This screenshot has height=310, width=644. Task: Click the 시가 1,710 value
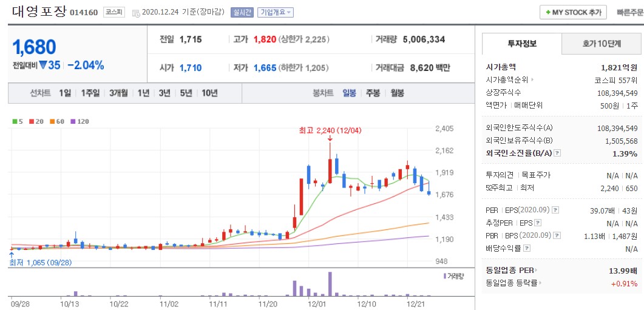pyautogui.click(x=191, y=68)
